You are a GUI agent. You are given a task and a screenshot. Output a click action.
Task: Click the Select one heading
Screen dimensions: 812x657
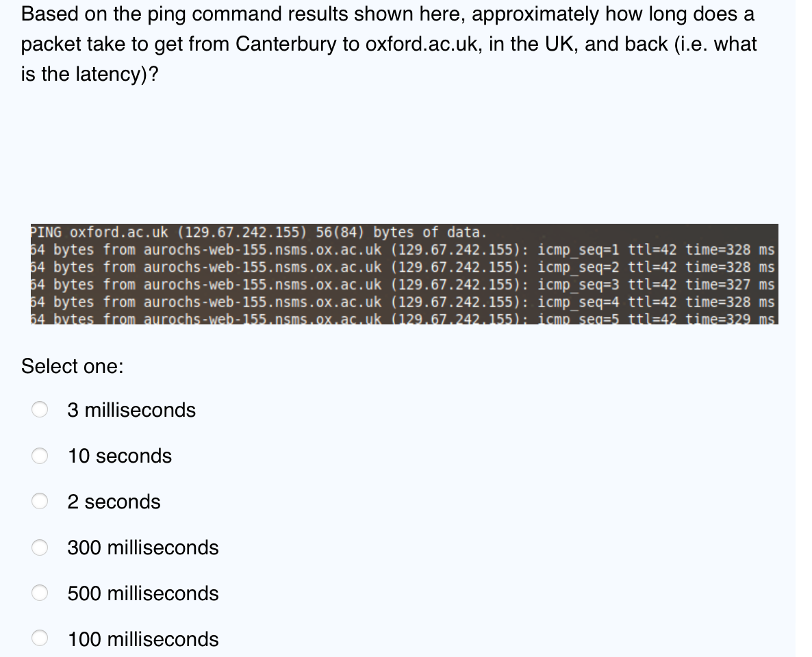[71, 366]
